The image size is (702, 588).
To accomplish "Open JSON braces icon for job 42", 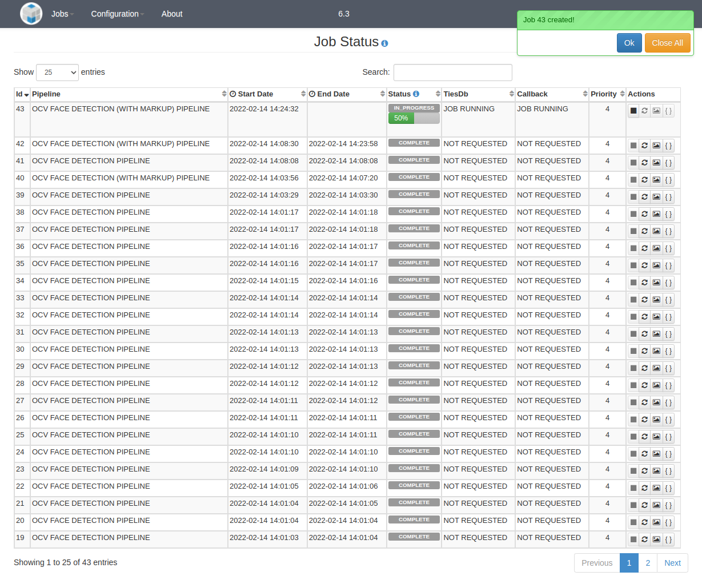I will pos(668,146).
